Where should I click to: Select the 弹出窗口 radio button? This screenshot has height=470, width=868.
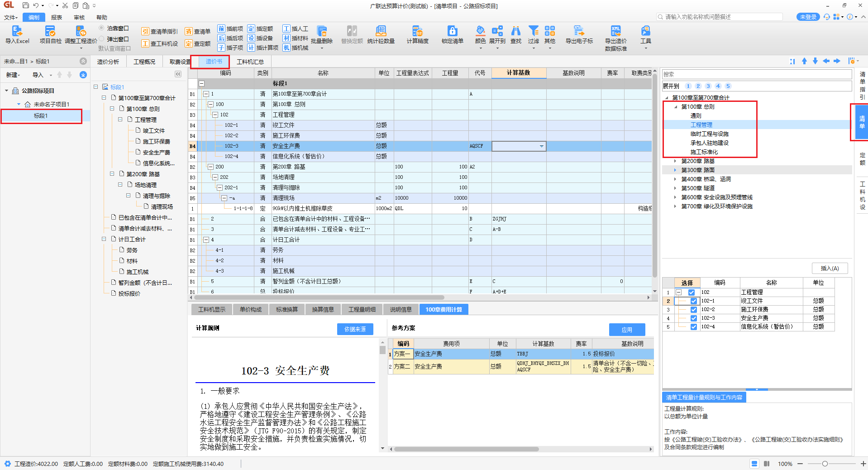tap(101, 39)
